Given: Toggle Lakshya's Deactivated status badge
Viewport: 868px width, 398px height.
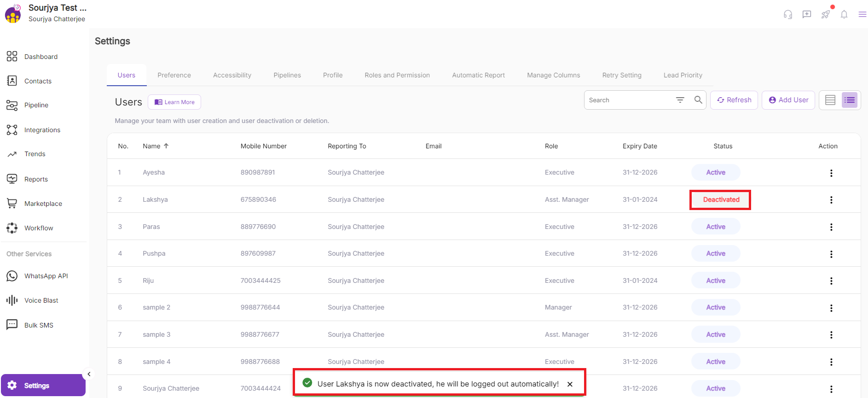Looking at the screenshot, I should pos(721,199).
